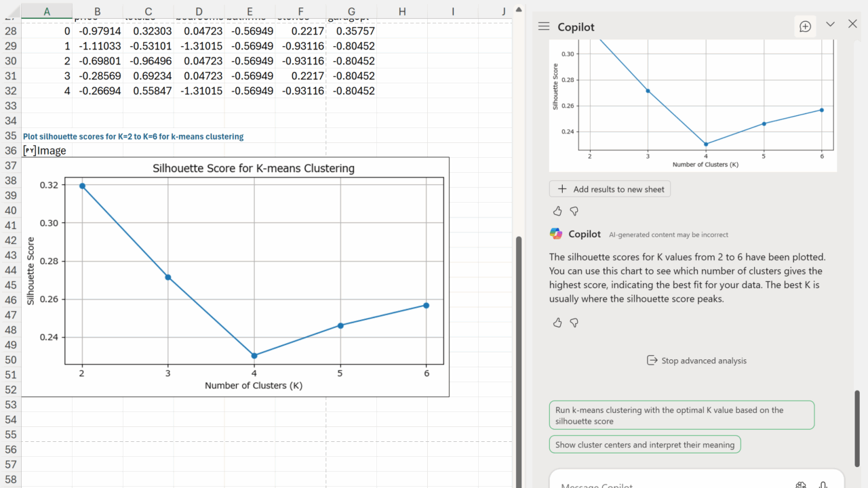This screenshot has height=488, width=868.
Task: Give thumbs up to the silhouette text explanation
Action: click(x=557, y=323)
